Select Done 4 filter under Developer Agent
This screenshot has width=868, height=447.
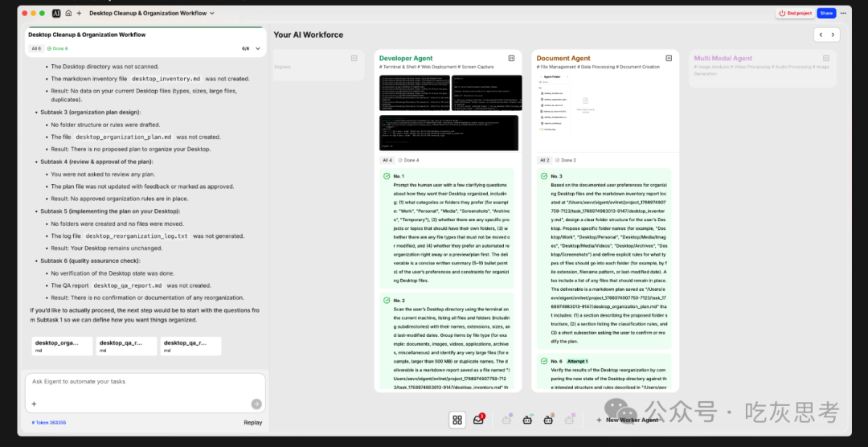[408, 160]
